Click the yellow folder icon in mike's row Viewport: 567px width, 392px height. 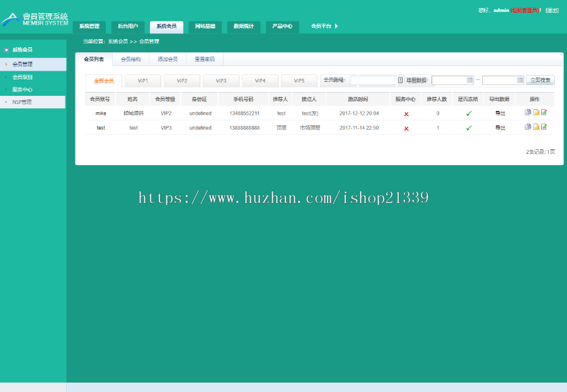(x=536, y=112)
